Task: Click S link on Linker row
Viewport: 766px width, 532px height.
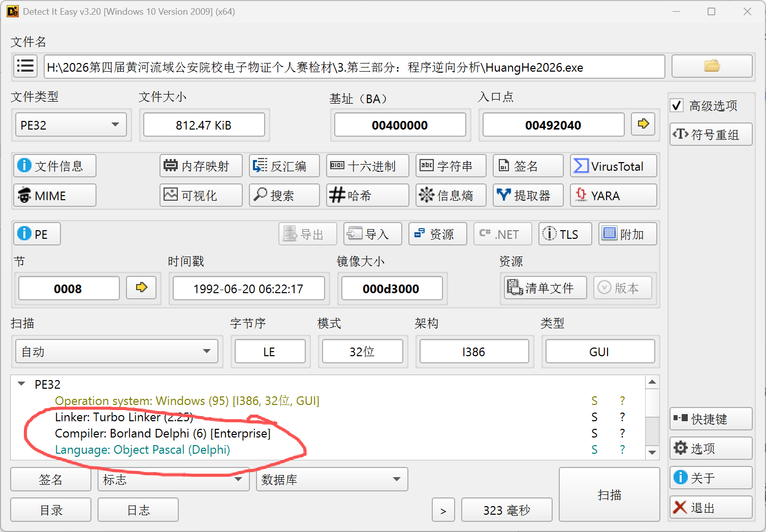Action: click(x=594, y=417)
